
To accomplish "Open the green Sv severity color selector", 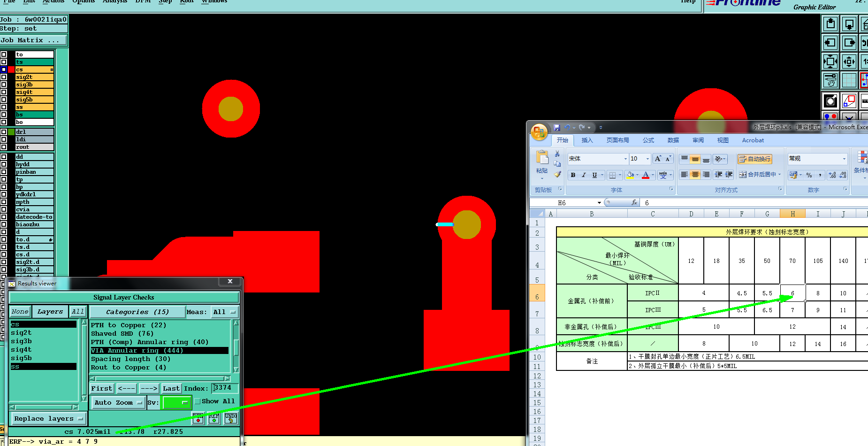I will [176, 402].
